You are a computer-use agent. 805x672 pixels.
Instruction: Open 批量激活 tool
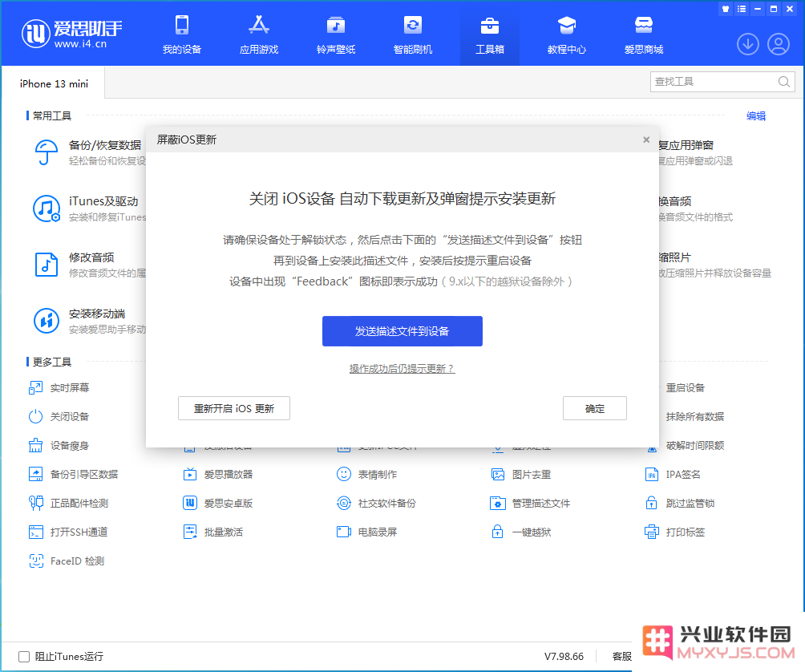coord(213,532)
